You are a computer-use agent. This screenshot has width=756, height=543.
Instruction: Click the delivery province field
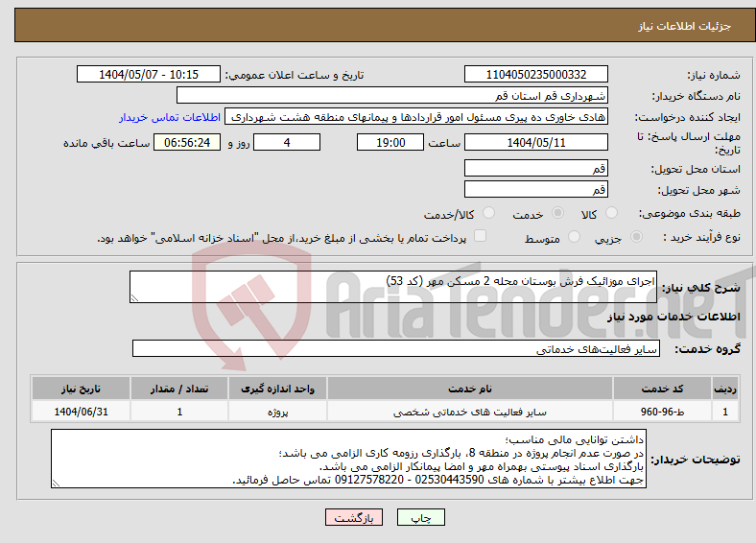point(535,168)
